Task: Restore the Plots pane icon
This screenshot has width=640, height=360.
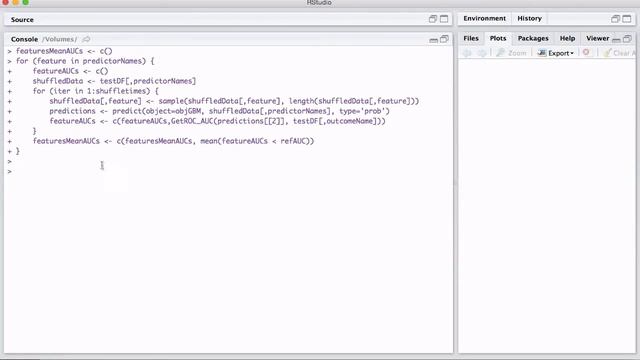Action: click(627, 39)
